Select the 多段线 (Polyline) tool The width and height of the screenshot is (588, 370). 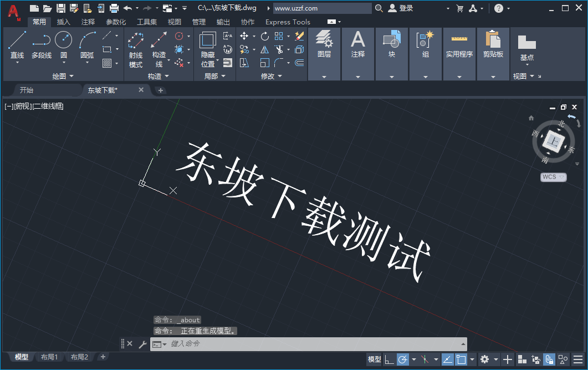[x=41, y=45]
